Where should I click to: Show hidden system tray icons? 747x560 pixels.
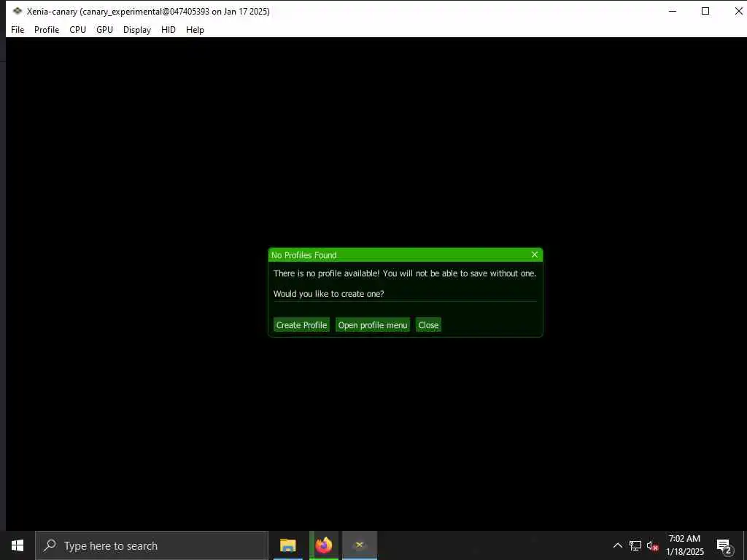click(617, 545)
